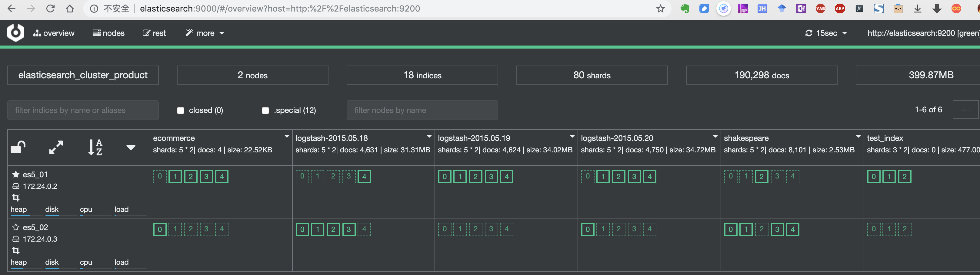This screenshot has height=275, width=980.
Task: Click the es5_02 cpu usage bar
Action: [95, 268]
